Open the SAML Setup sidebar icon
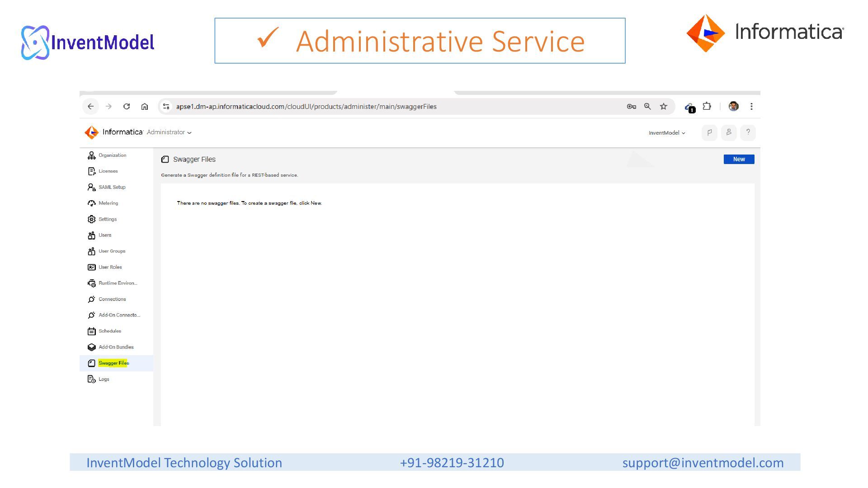 (x=91, y=187)
